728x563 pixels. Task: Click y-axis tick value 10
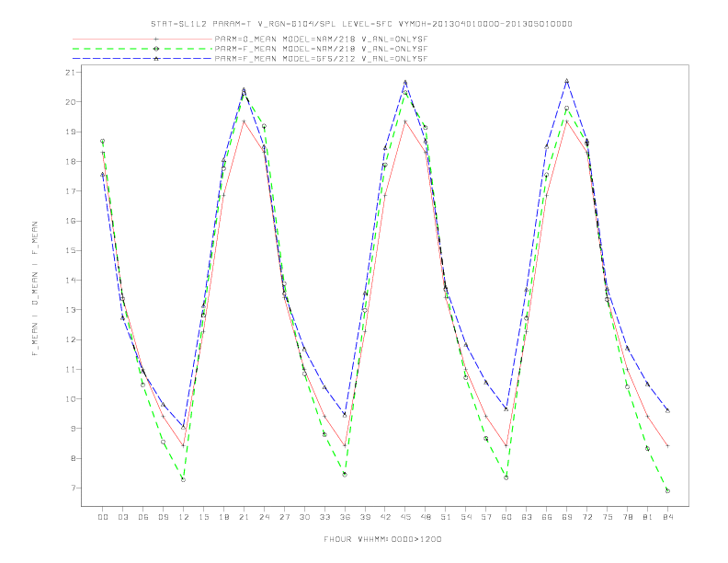(70, 399)
